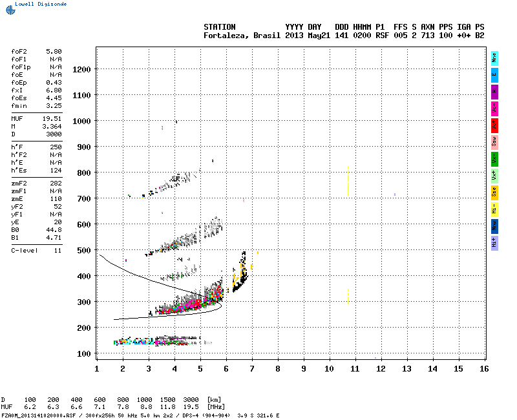
Task: Select the Fortaleza, Brasil station name
Action: 242,36
